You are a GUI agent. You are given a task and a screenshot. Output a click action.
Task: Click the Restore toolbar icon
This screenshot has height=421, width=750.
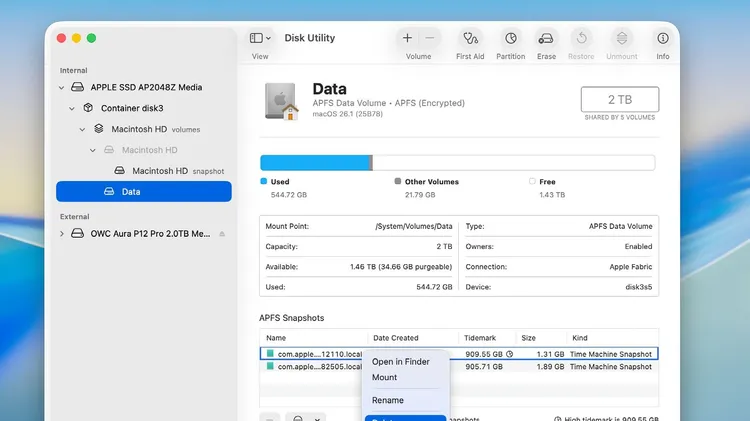click(x=581, y=38)
